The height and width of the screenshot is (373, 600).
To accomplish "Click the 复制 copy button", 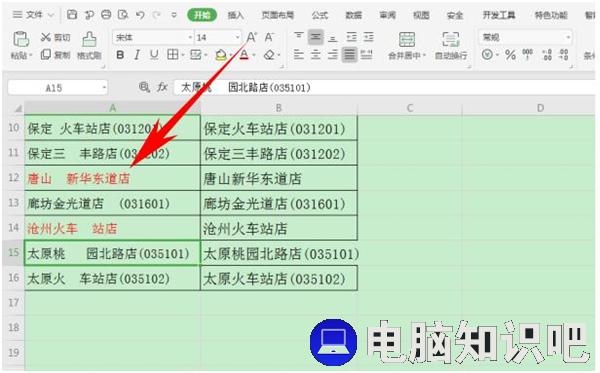I will pos(55,55).
